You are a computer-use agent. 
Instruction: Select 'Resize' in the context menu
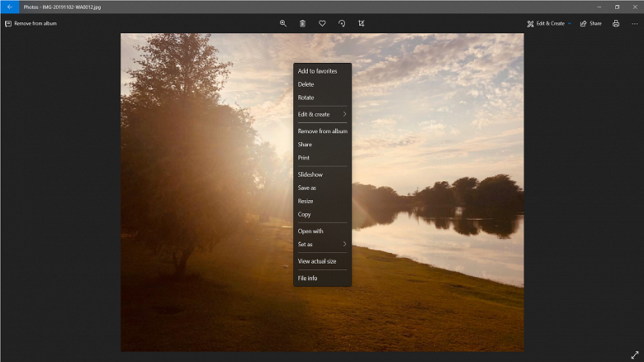coord(305,201)
